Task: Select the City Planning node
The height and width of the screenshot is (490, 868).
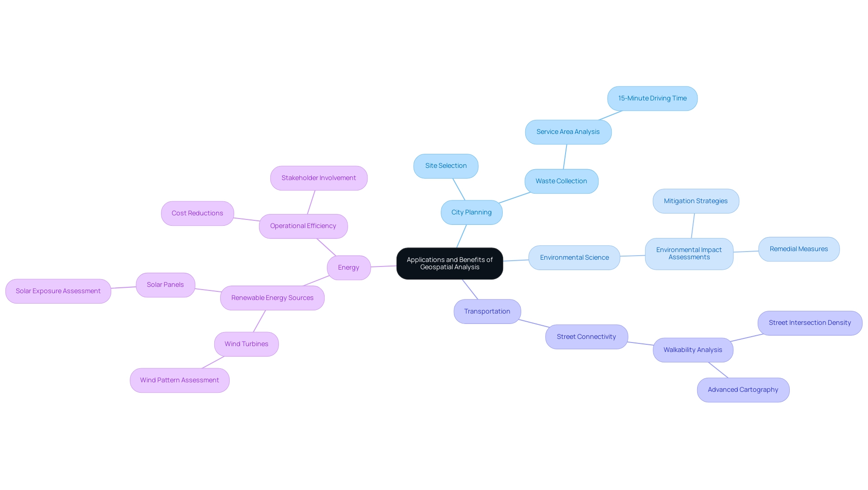Action: (472, 212)
